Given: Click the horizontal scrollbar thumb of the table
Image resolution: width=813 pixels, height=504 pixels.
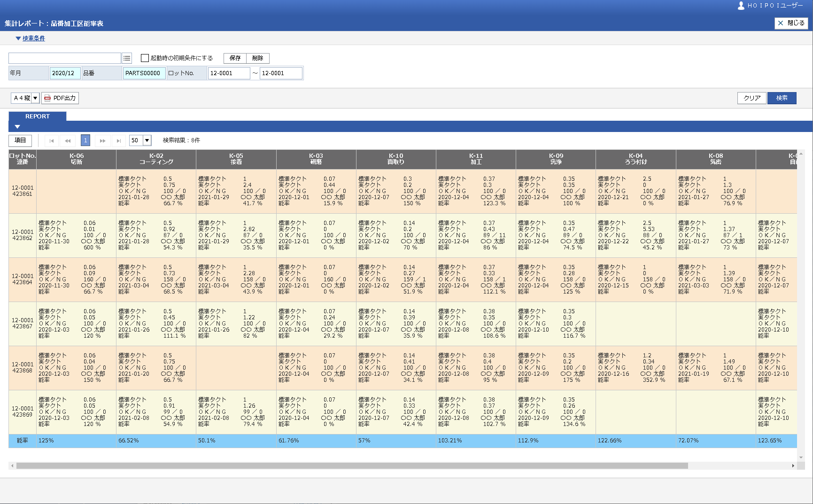Looking at the screenshot, I should (352, 465).
